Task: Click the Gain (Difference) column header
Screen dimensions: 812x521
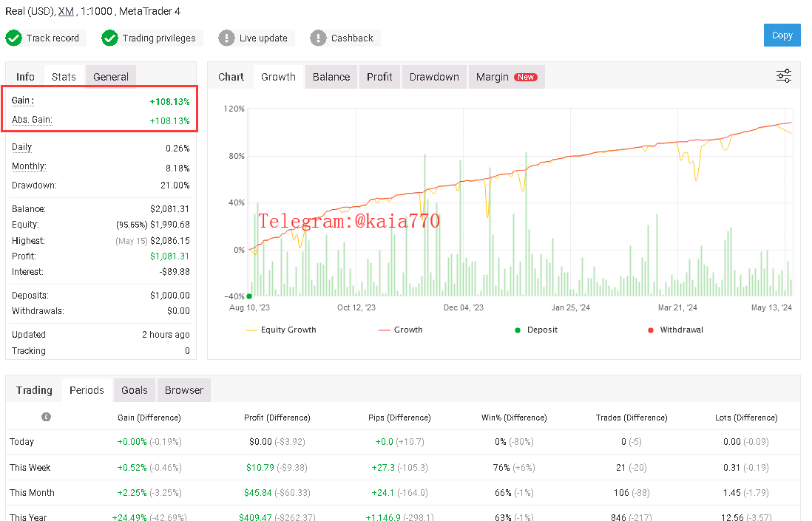Action: pyautogui.click(x=149, y=418)
